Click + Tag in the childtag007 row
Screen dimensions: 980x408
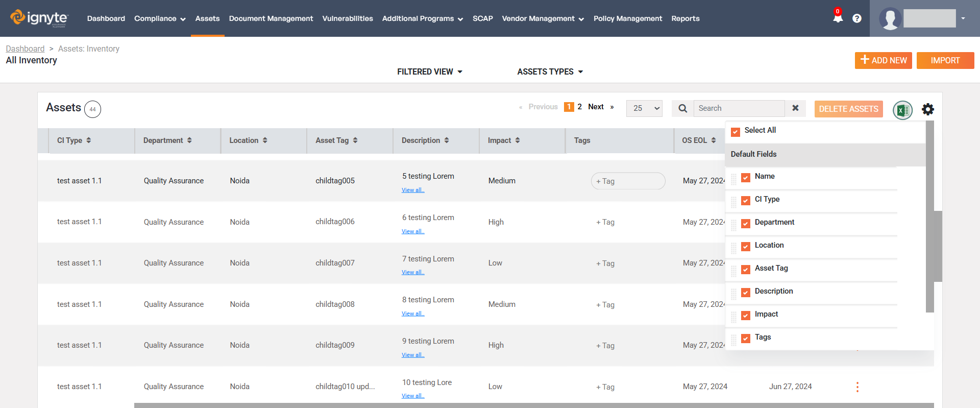605,263
